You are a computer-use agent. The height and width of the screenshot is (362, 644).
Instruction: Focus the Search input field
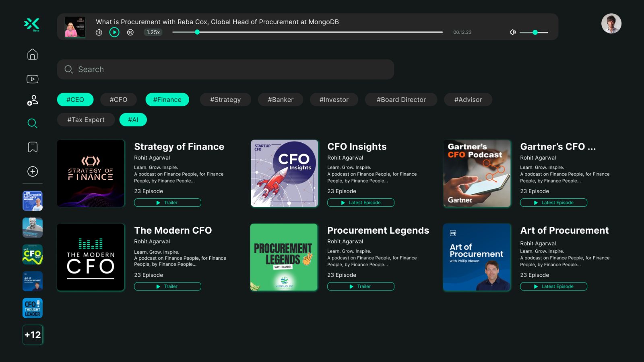[x=225, y=70]
